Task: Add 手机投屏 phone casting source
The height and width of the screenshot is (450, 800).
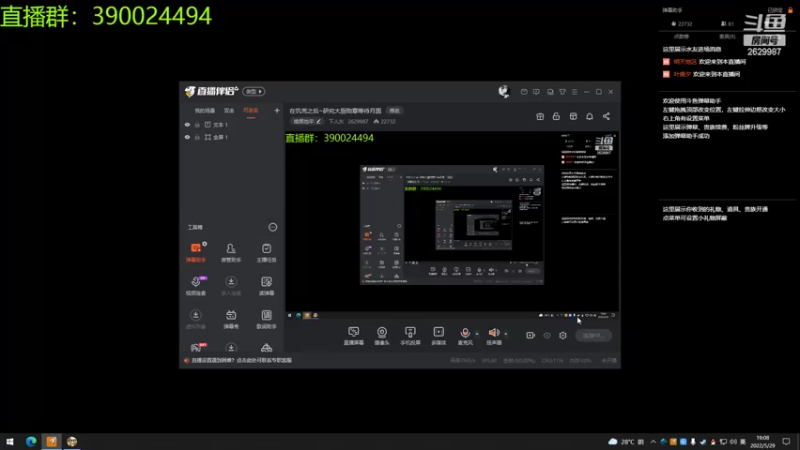Action: pos(410,336)
